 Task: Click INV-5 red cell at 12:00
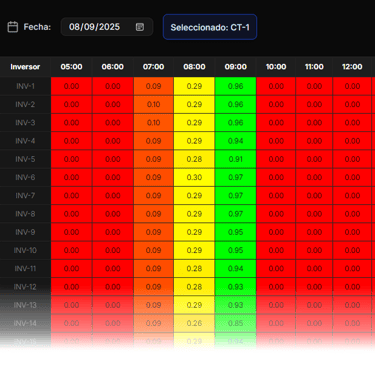(352, 159)
